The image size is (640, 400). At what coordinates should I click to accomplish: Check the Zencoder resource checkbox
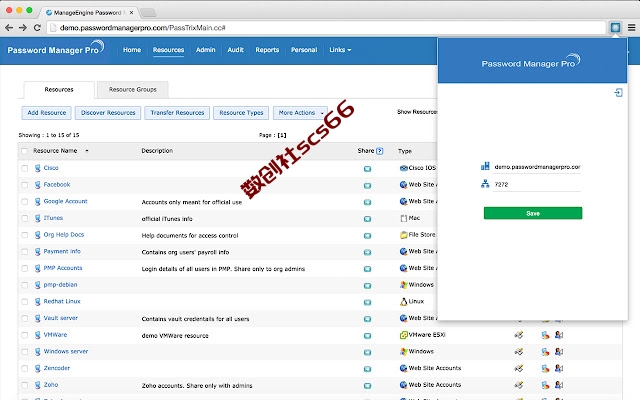tap(24, 369)
